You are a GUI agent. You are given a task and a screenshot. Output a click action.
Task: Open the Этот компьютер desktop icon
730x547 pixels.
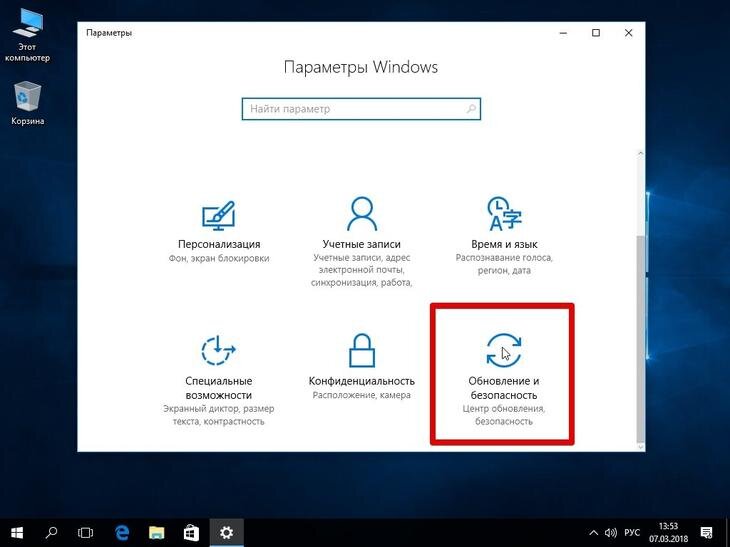[27, 36]
